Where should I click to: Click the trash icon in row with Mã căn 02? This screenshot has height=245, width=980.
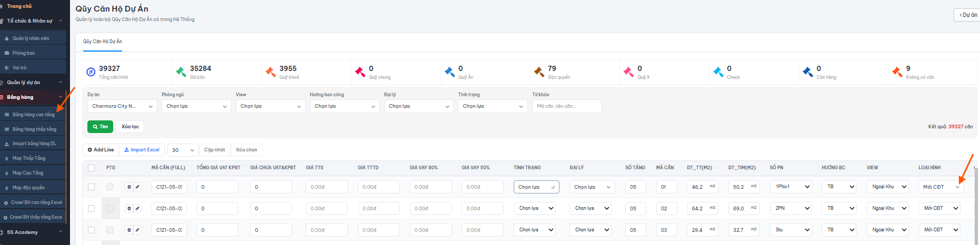(129, 208)
